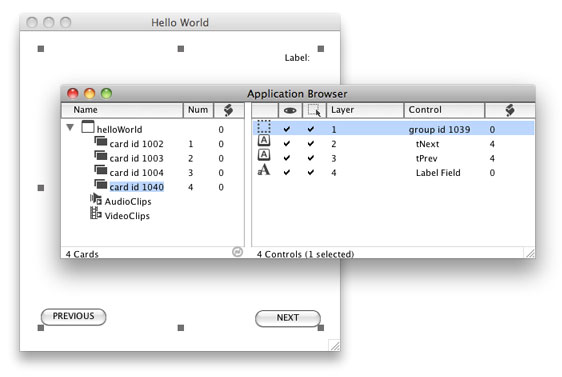This screenshot has width=562, height=377.
Task: Click the top-center group selection handle
Action: click(181, 49)
